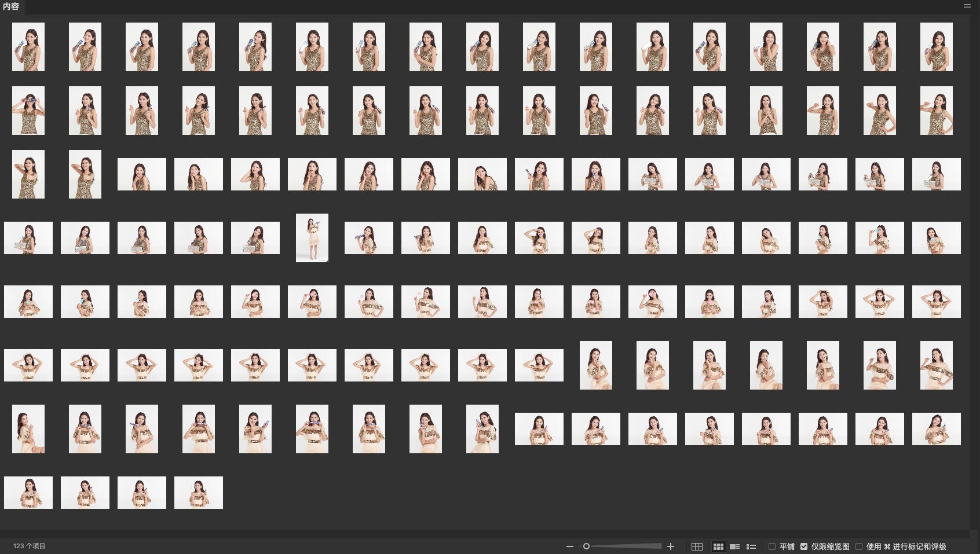Switch to thumbnail grid view

[718, 546]
